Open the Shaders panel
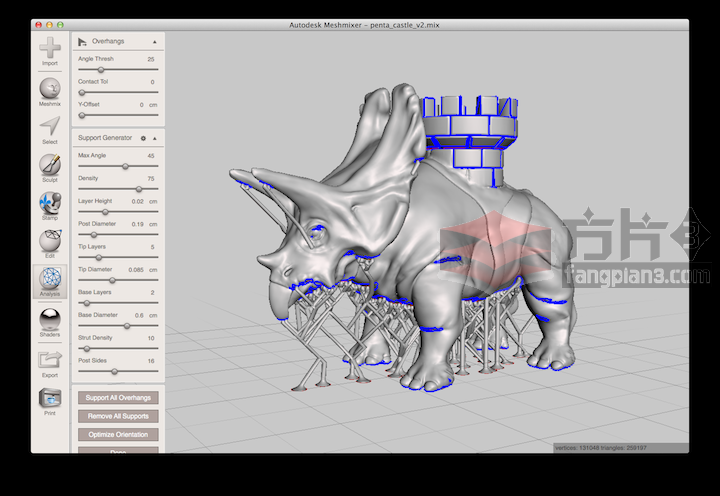 50,323
